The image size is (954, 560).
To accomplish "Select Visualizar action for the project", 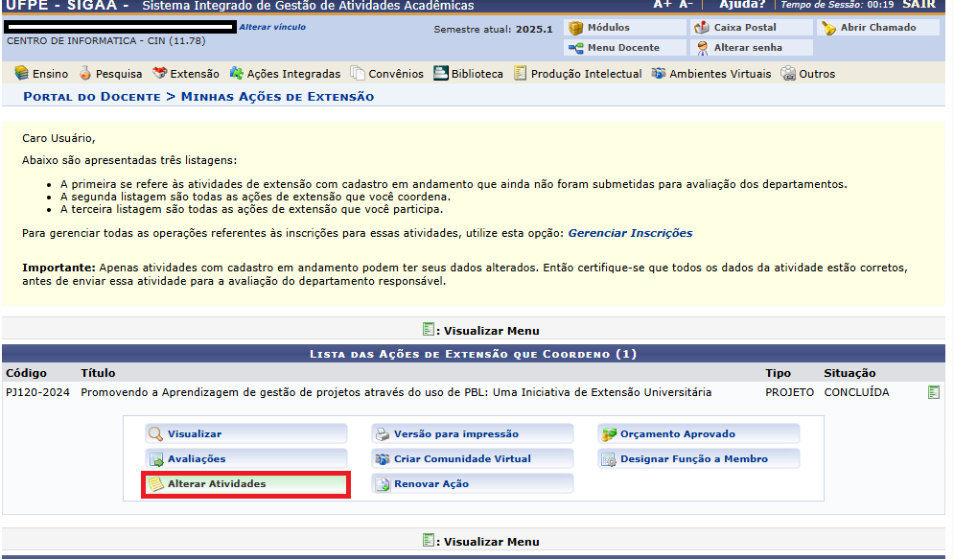I will [194, 434].
